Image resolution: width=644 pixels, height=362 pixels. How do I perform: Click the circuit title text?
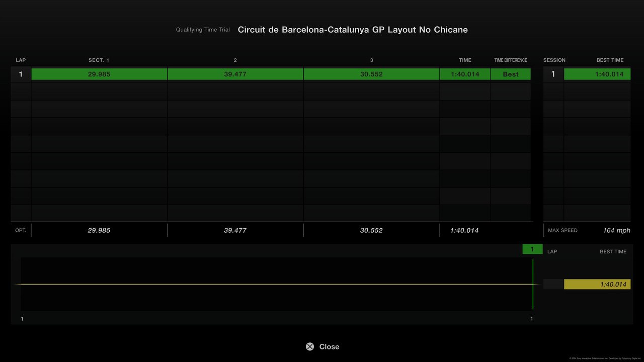[353, 30]
